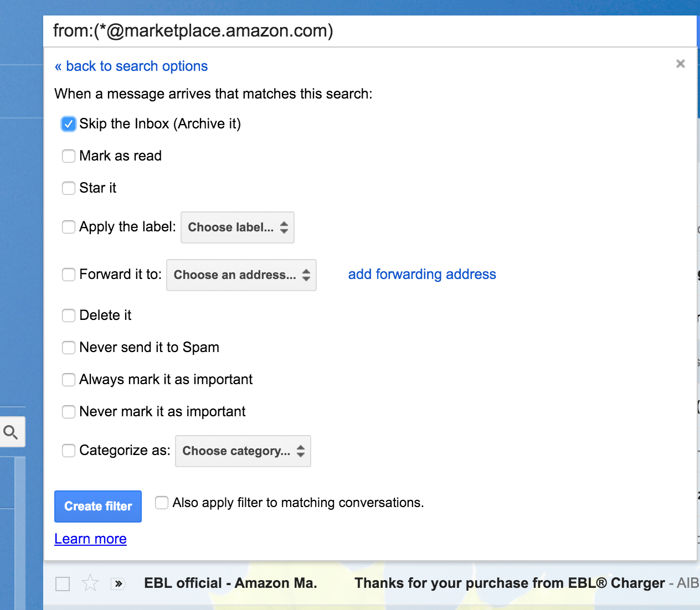Go back to search options
700x610 pixels.
coord(131,66)
